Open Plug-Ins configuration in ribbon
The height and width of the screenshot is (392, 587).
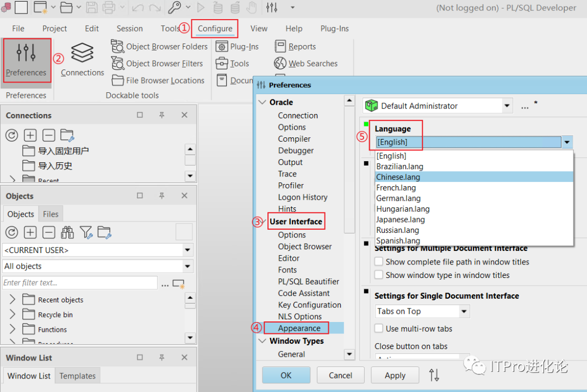click(x=238, y=46)
